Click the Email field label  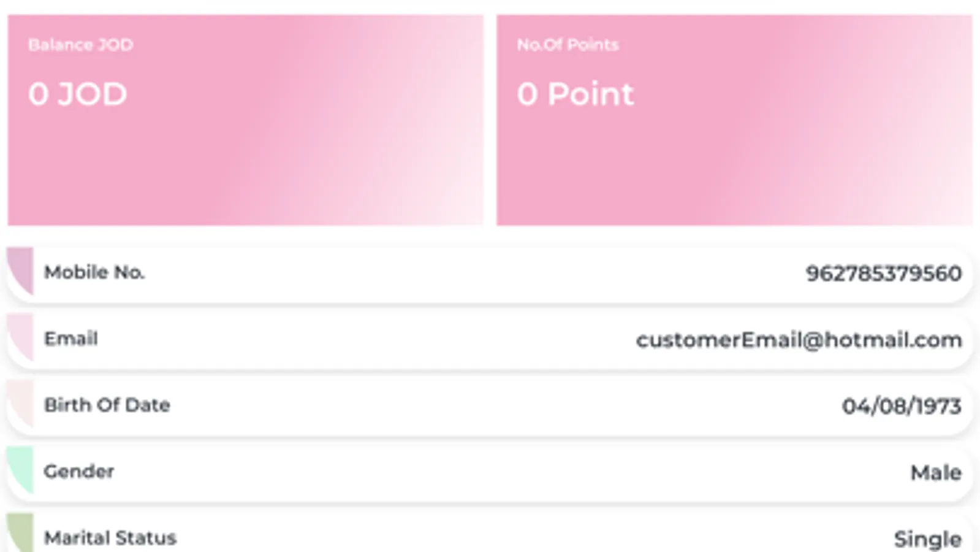pos(71,339)
